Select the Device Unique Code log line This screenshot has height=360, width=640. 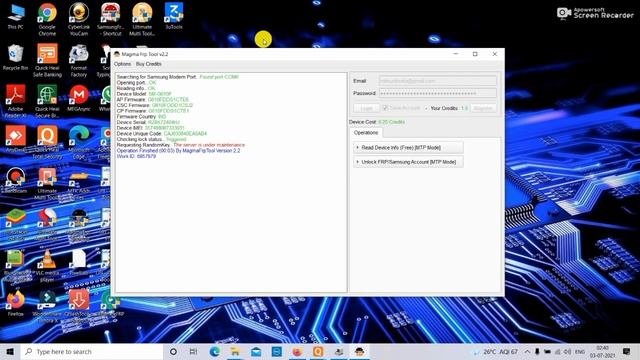(162, 133)
